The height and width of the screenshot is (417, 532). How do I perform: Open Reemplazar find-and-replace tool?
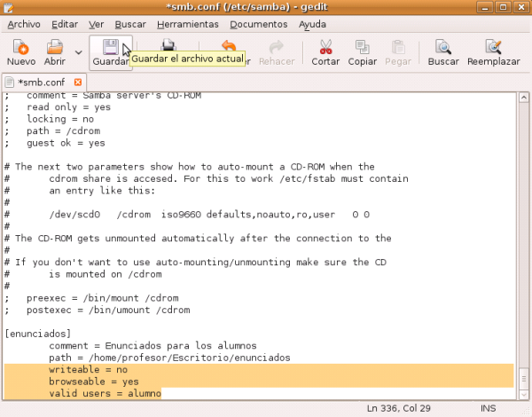(x=494, y=51)
